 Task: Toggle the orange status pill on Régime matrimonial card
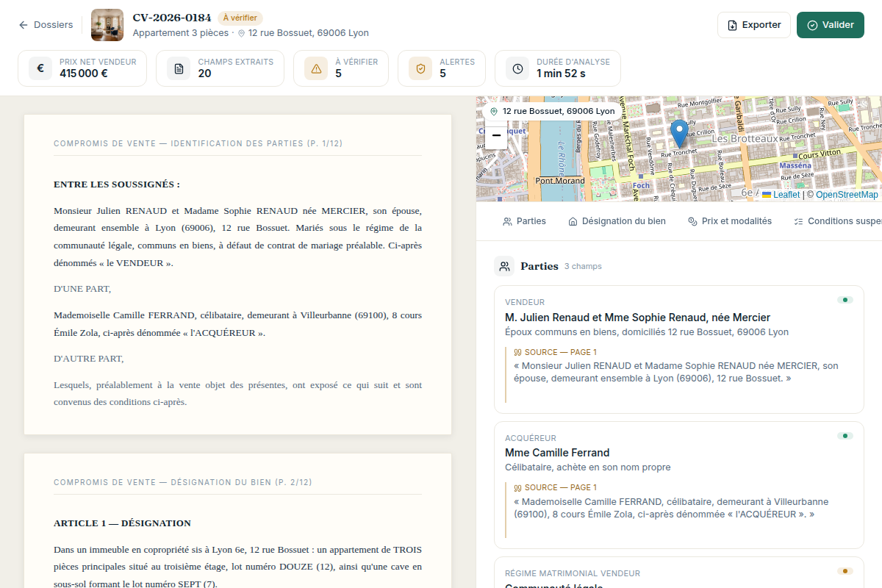click(845, 571)
